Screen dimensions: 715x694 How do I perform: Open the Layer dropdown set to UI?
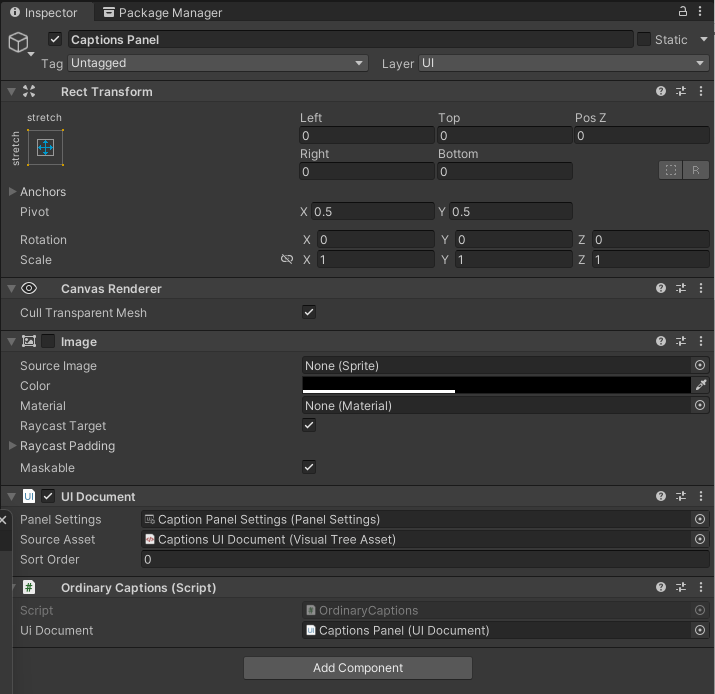[563, 63]
